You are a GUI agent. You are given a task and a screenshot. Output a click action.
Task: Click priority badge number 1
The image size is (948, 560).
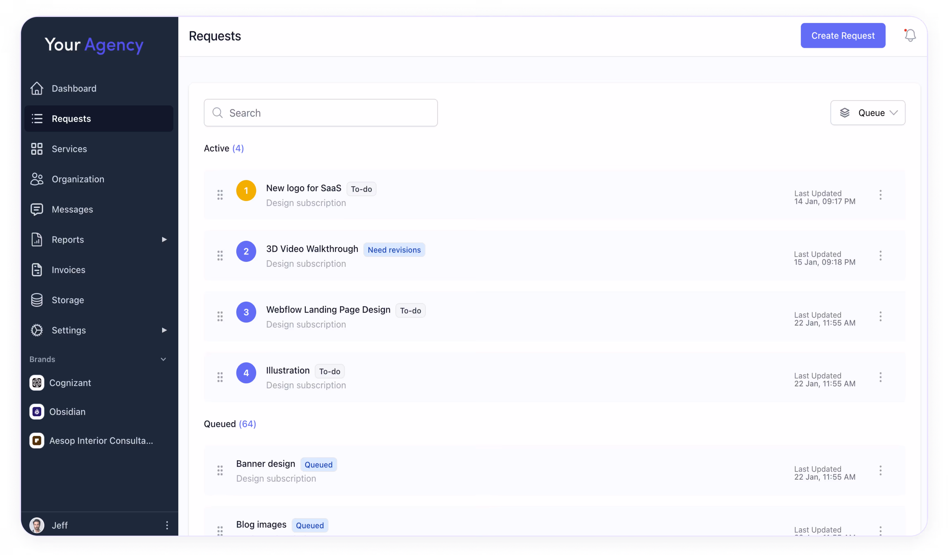tap(246, 191)
